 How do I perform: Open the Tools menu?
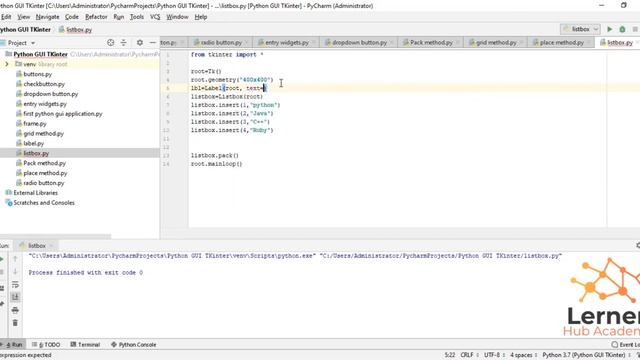click(137, 17)
